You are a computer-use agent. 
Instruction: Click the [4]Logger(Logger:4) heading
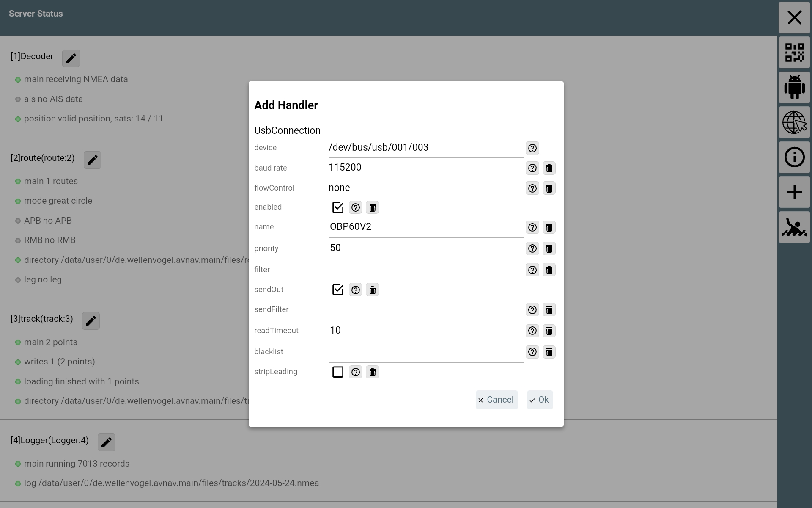[50, 440]
